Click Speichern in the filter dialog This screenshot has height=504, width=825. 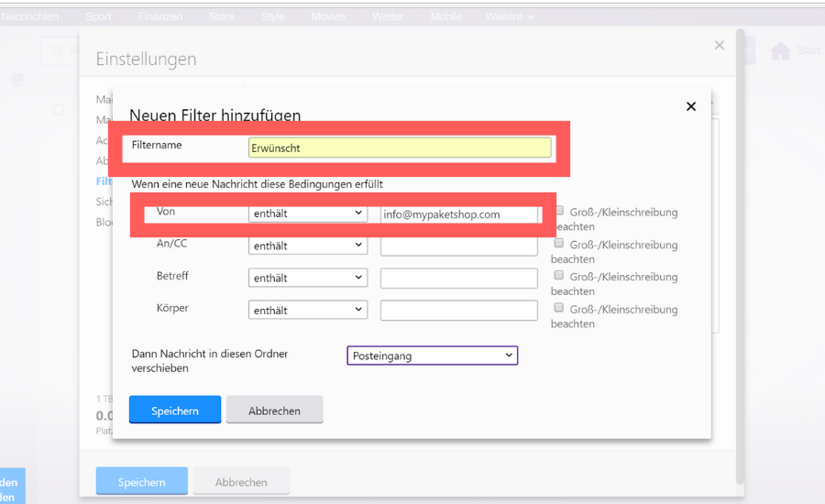[x=175, y=410]
